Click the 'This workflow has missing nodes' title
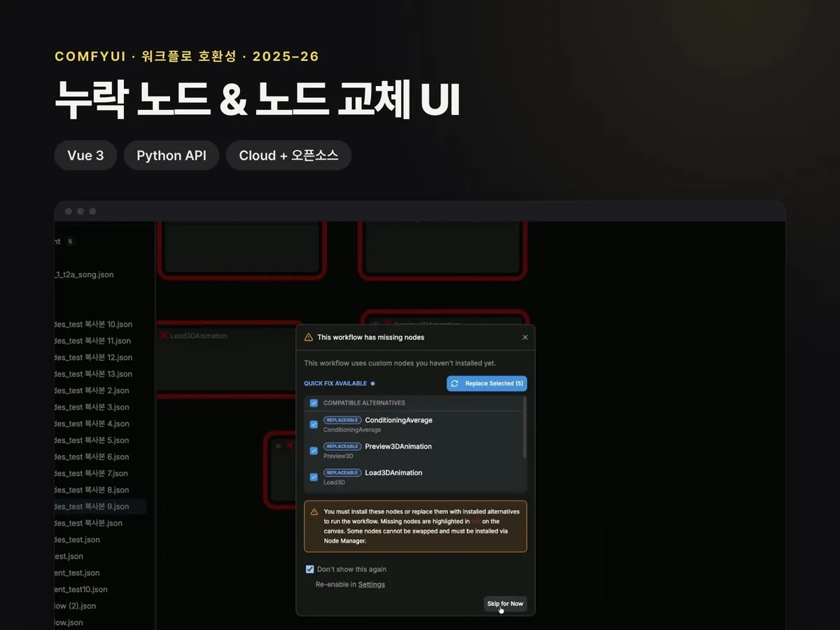This screenshot has width=840, height=630. (371, 337)
